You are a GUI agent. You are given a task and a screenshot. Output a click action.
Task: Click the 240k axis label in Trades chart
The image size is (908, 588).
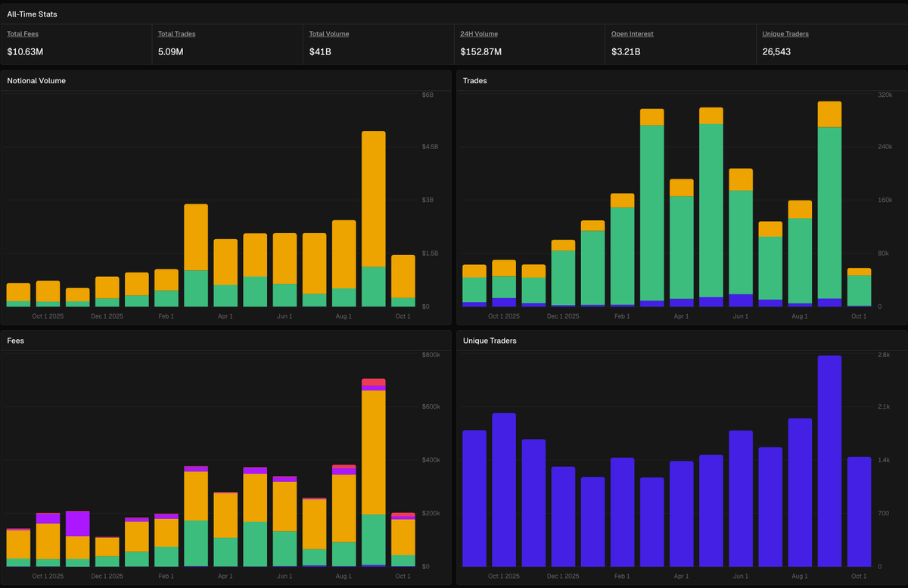885,147
